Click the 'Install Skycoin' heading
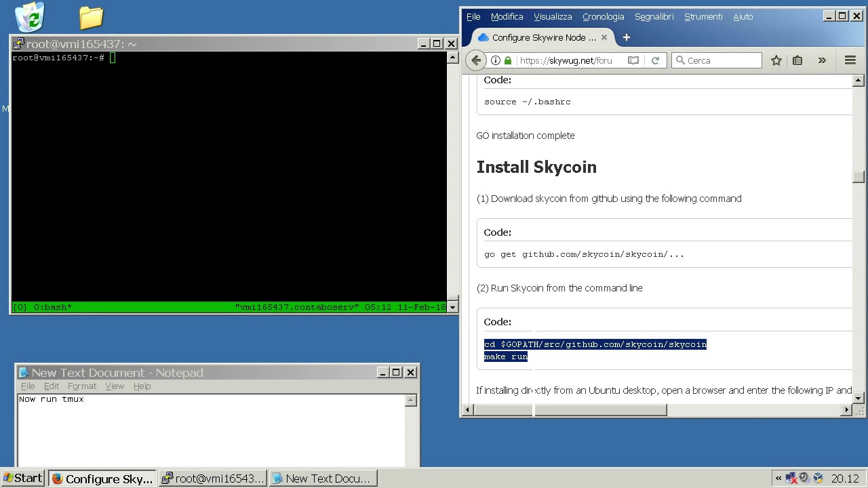Image resolution: width=868 pixels, height=488 pixels. [536, 167]
